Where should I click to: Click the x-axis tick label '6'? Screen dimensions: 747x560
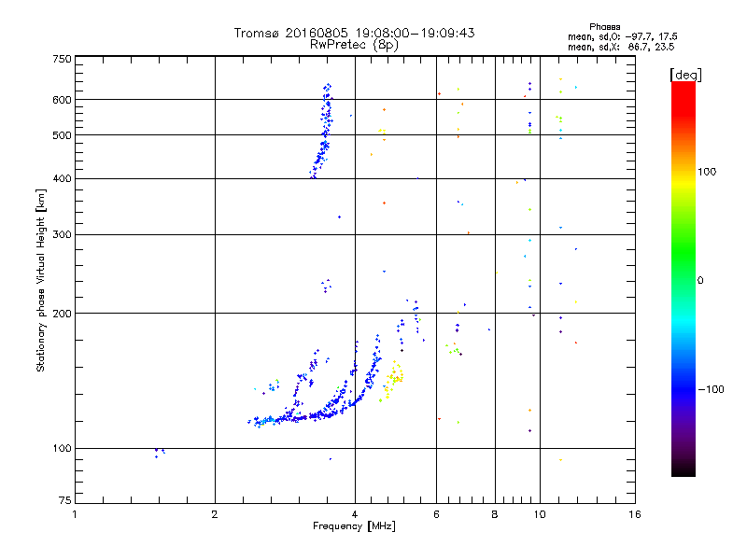pos(436,514)
